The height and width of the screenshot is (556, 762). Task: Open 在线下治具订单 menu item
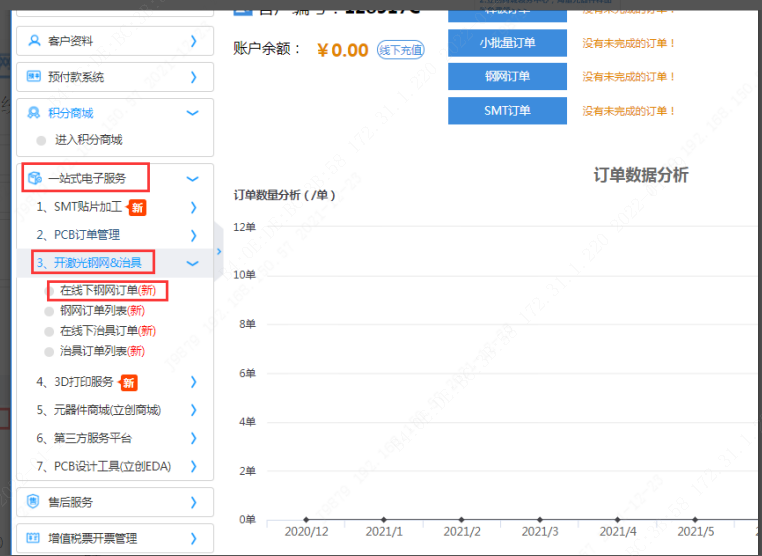(107, 331)
